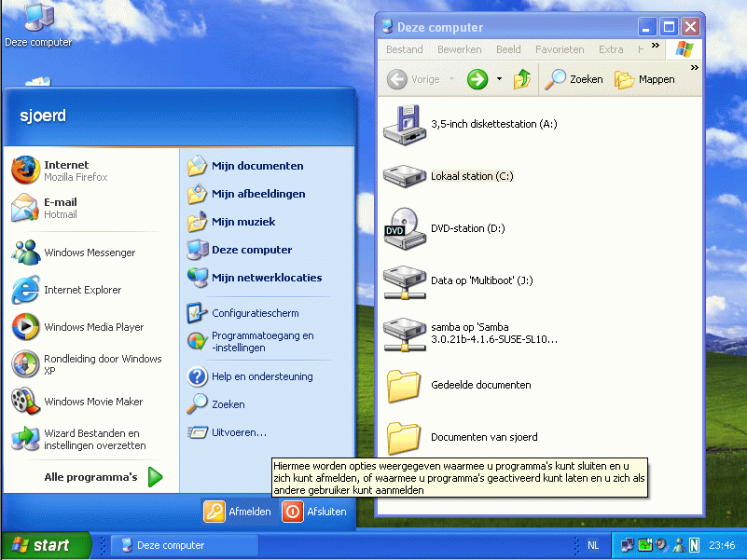Open Deze computer from Start menu
Screen dimensions: 747x560
coord(239,250)
